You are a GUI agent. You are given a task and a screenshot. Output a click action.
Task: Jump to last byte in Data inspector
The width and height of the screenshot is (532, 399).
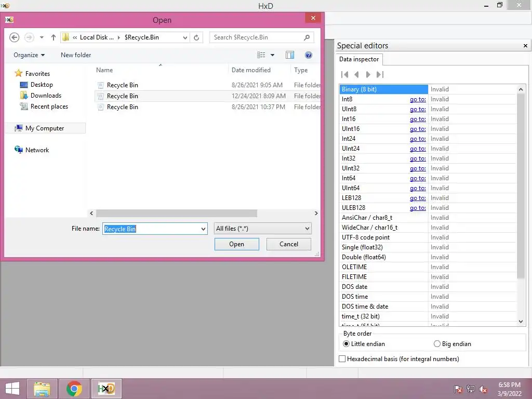click(380, 74)
